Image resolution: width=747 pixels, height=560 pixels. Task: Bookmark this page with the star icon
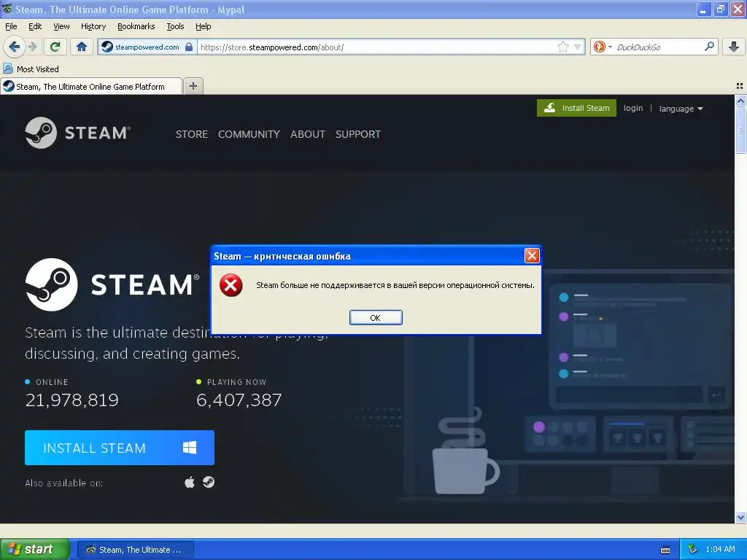(x=562, y=47)
